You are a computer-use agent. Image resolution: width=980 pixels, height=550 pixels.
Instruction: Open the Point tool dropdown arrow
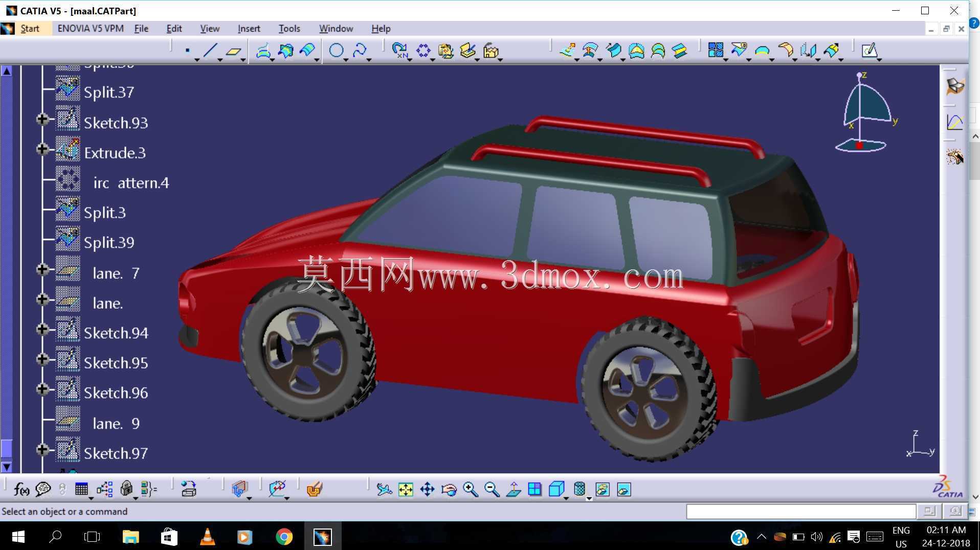tap(197, 60)
